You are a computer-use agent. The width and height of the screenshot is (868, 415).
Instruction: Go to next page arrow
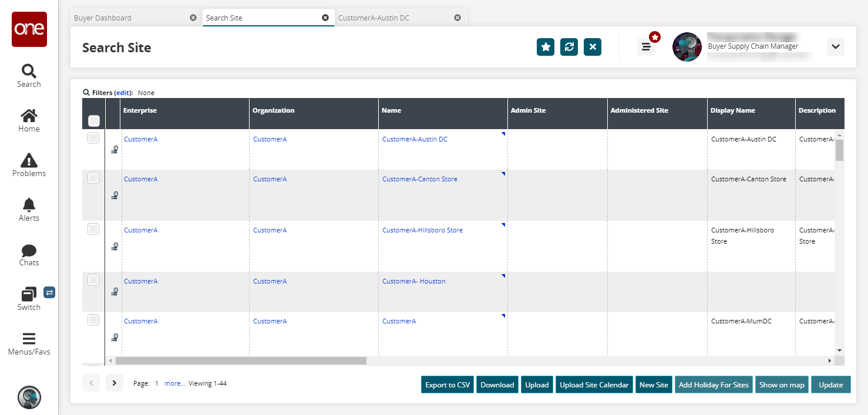(115, 383)
